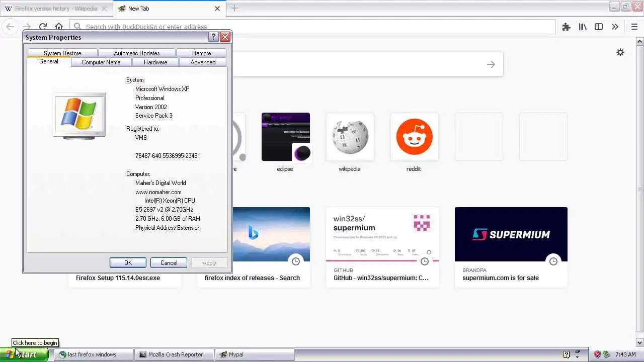Screen dimensions: 644x362
Task: Click the Physical Address Extension text
Action: coord(168,228)
